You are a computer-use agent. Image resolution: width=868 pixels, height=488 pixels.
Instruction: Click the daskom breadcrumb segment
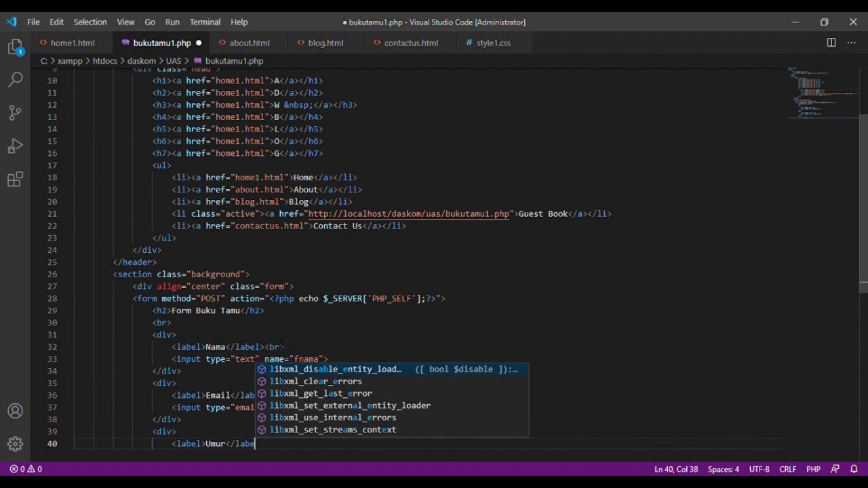point(142,61)
